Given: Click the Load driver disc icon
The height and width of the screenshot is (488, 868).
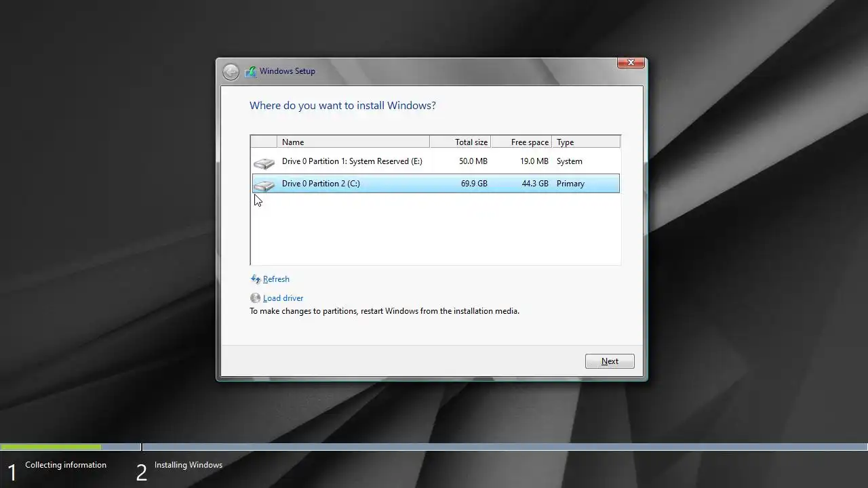Looking at the screenshot, I should (x=256, y=298).
